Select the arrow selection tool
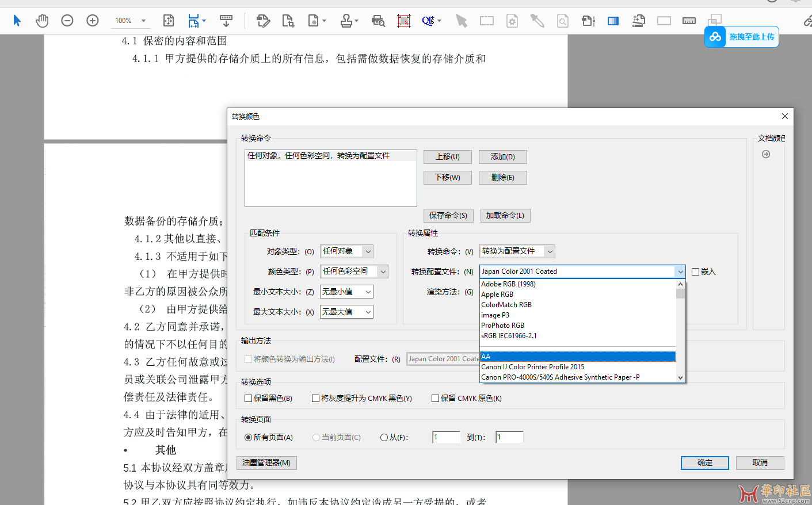Image resolution: width=812 pixels, height=505 pixels. [17, 21]
